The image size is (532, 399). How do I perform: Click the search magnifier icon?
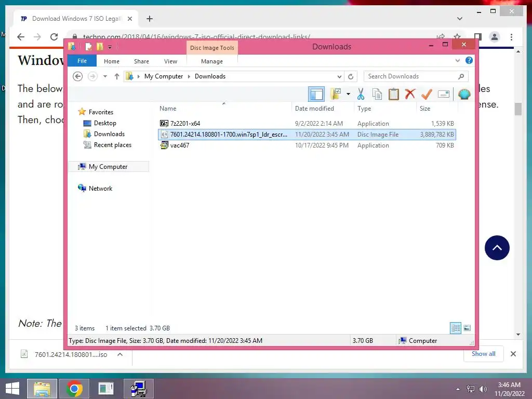pos(461,76)
